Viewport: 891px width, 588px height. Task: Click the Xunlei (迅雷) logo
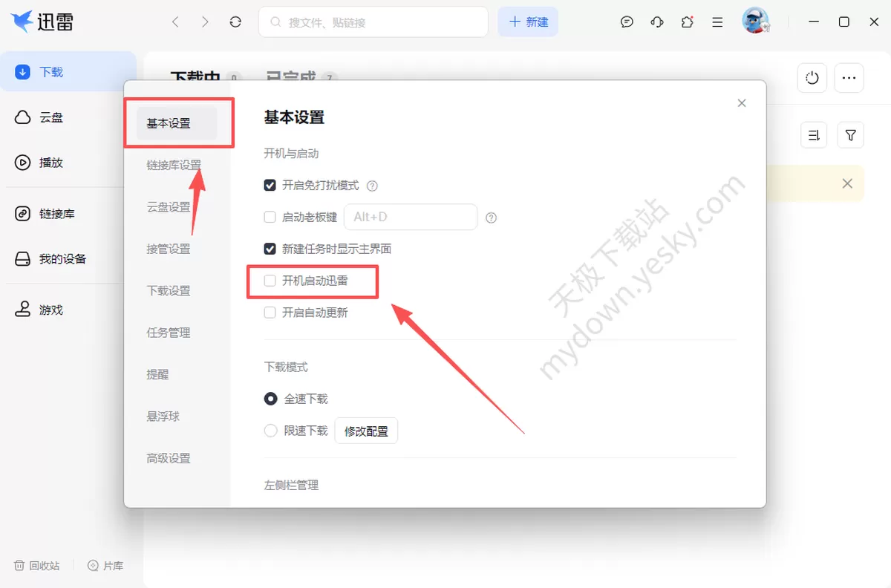click(42, 22)
